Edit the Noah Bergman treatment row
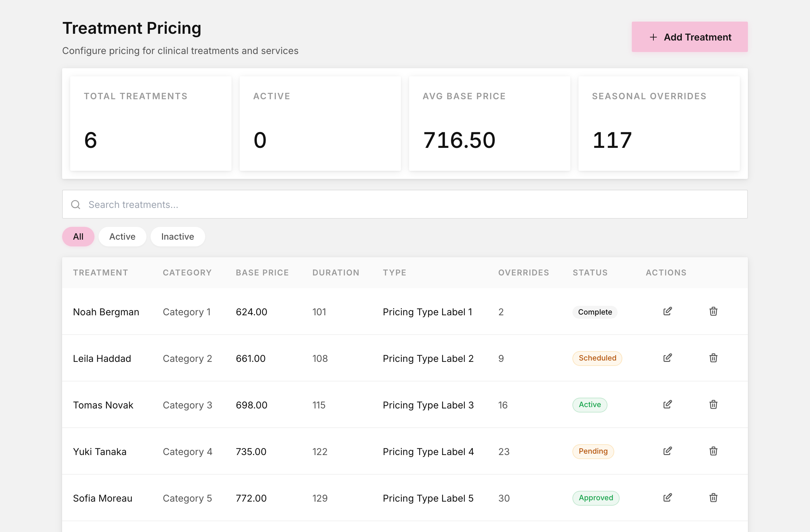This screenshot has width=810, height=532. (667, 312)
